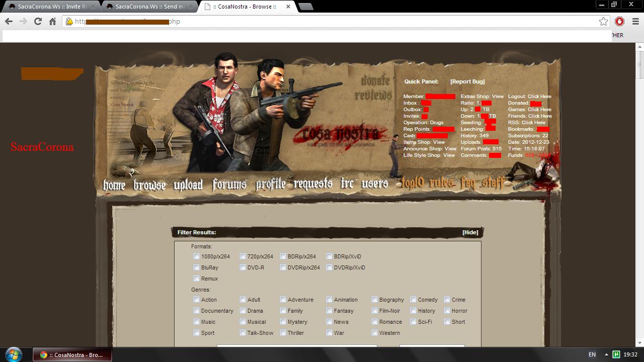This screenshot has width=644, height=362.
Task: Check the BluRay format box
Action: tap(197, 267)
